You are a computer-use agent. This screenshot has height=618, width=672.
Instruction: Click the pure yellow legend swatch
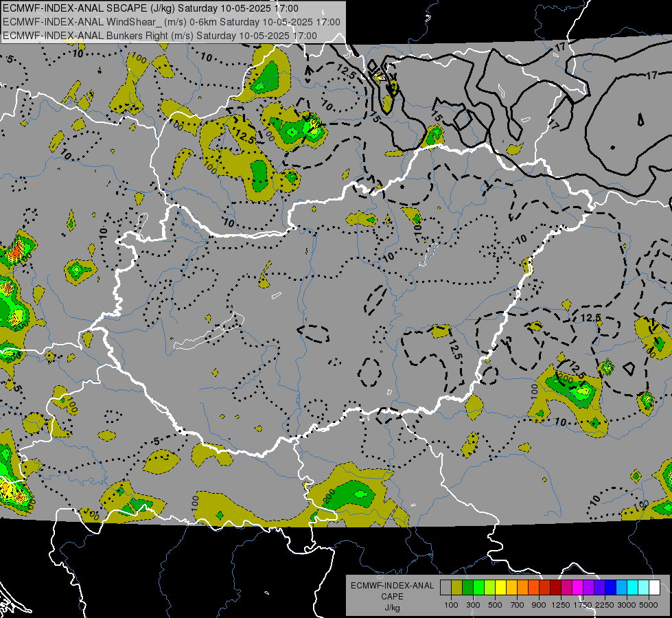pos(500,588)
